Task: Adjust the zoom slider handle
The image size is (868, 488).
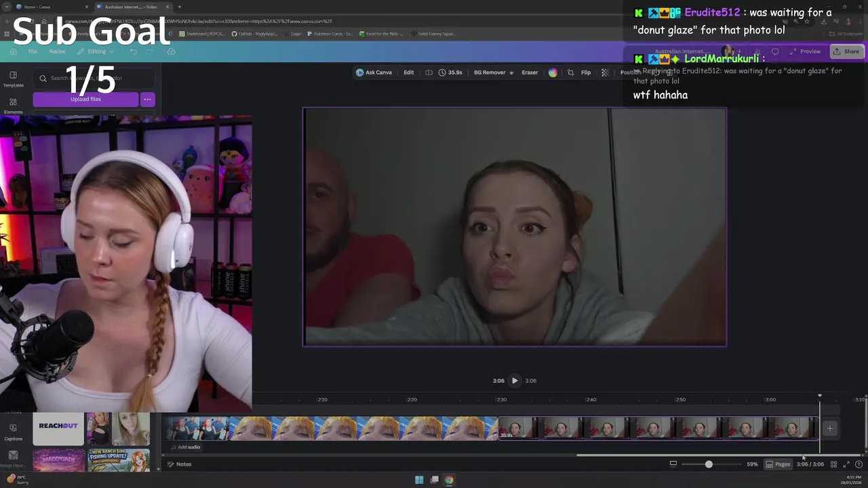Action: click(x=709, y=464)
